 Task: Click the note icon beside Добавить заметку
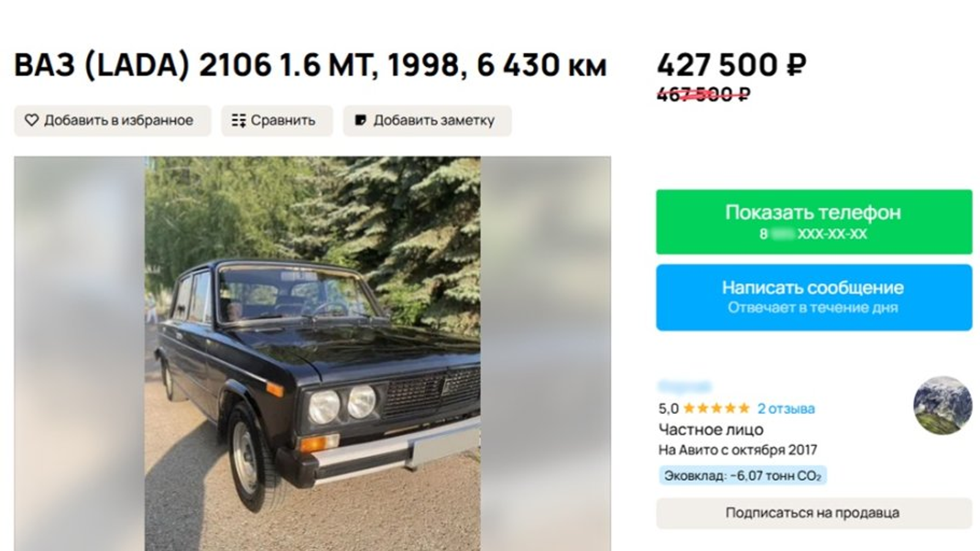(361, 121)
